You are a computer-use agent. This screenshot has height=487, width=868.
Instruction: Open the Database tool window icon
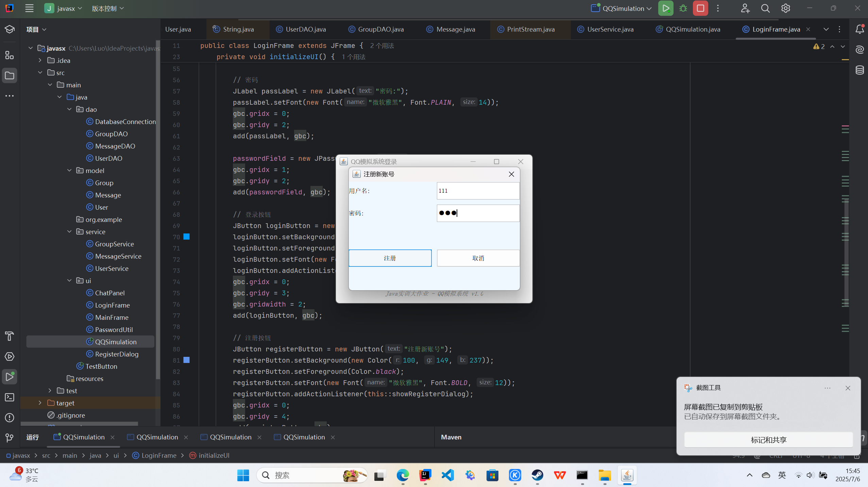click(860, 70)
